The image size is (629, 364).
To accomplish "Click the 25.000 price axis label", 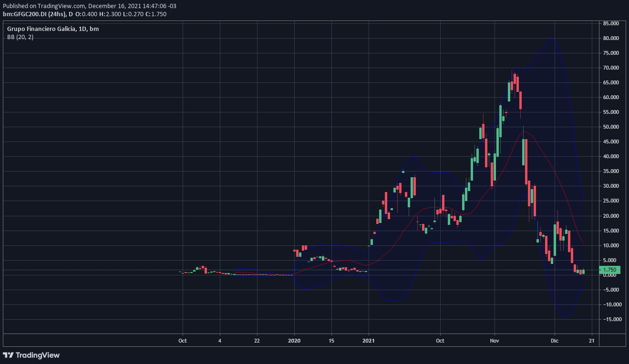I will (611, 201).
